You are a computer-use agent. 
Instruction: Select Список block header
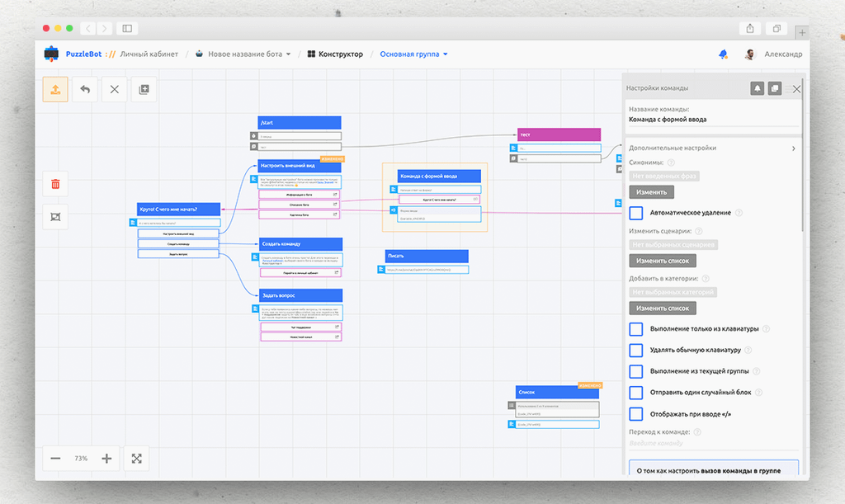[x=557, y=392]
